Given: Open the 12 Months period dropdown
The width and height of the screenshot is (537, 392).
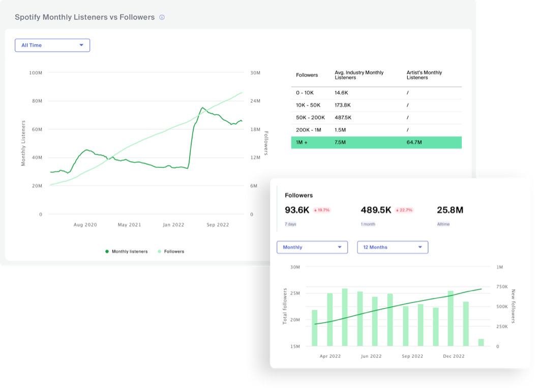Looking at the screenshot, I should tap(393, 247).
